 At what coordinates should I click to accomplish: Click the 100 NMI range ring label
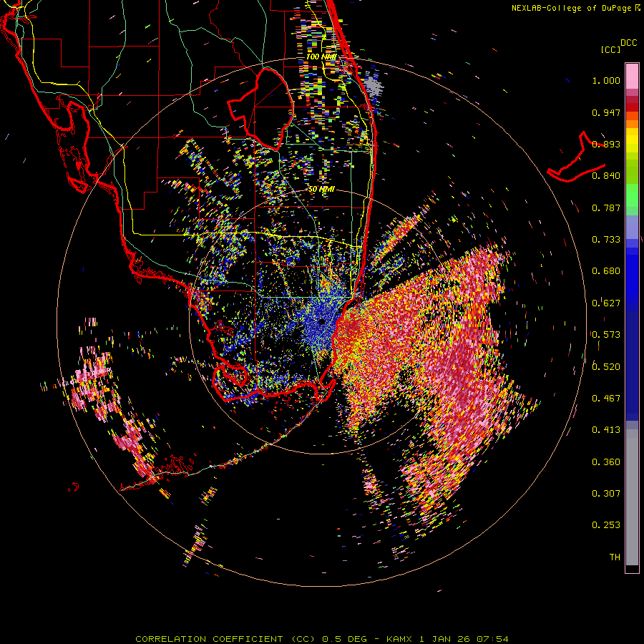[321, 57]
